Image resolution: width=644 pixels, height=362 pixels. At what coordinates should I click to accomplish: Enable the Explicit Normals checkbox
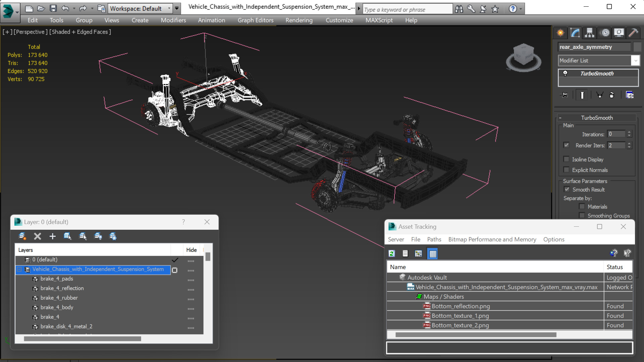click(567, 170)
